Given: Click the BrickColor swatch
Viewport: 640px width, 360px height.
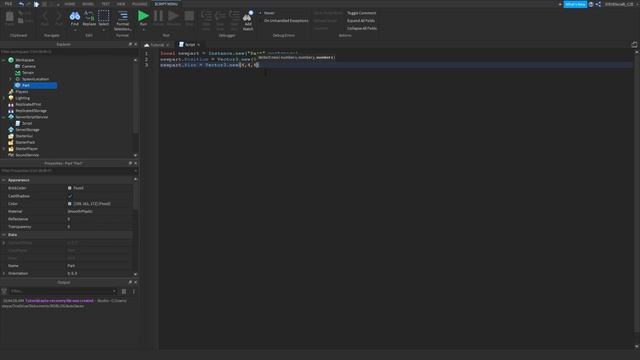Looking at the screenshot, I should pyautogui.click(x=69, y=188).
